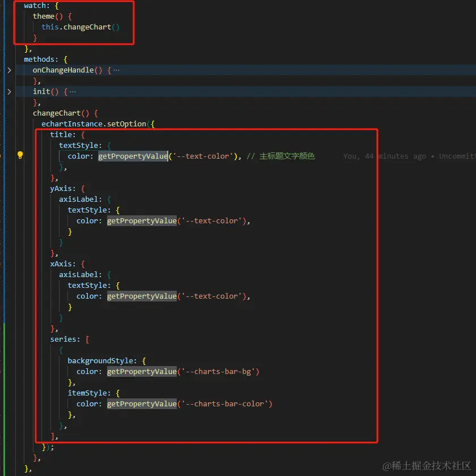476x476 pixels.
Task: Click getPropertyValue on the title color line
Action: (x=133, y=156)
